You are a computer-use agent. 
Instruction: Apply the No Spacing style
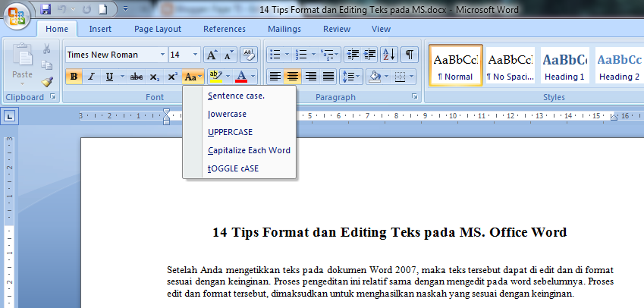coord(510,66)
